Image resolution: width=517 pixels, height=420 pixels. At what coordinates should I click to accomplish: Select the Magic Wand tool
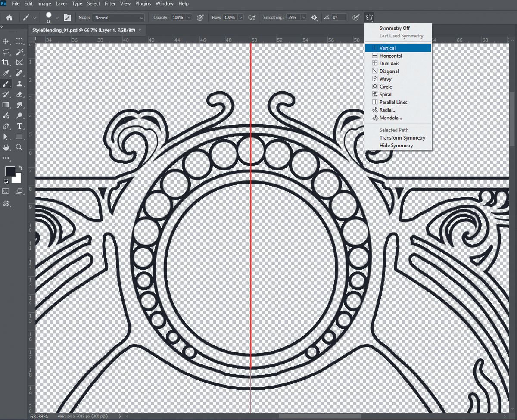point(19,52)
